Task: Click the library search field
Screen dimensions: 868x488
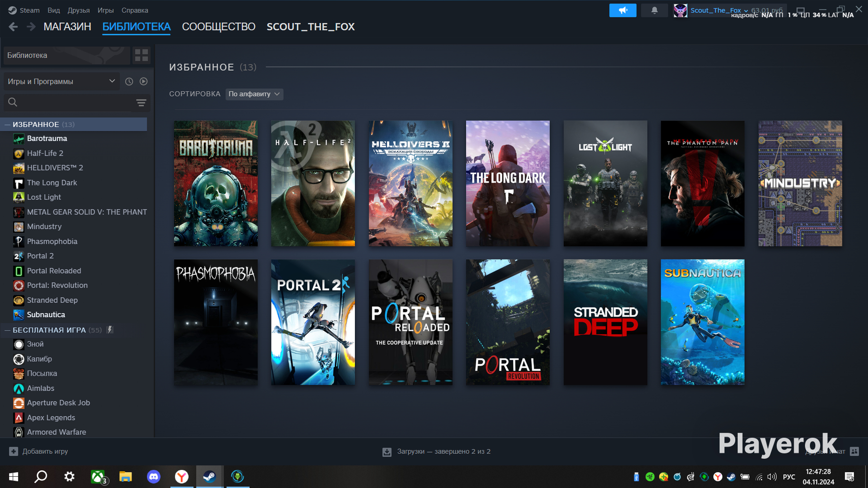Action: tap(68, 102)
